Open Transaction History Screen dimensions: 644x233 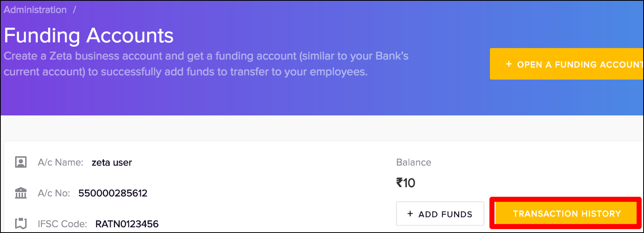(x=566, y=214)
